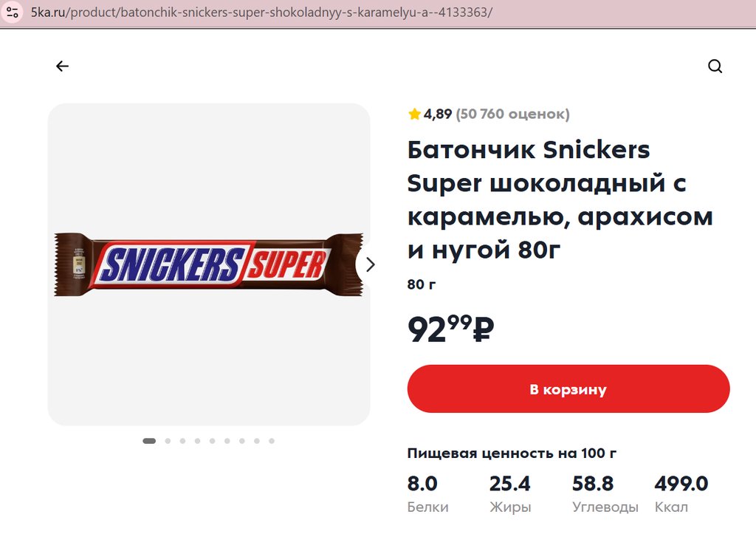The width and height of the screenshot is (756, 534).
Task: Select the first active carousel dot
Action: 149,441
